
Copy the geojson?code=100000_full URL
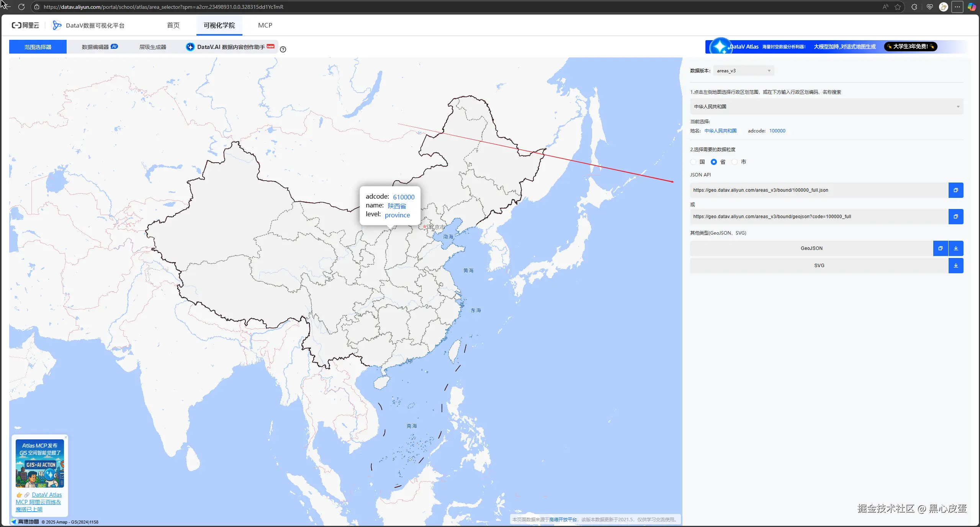tap(955, 217)
